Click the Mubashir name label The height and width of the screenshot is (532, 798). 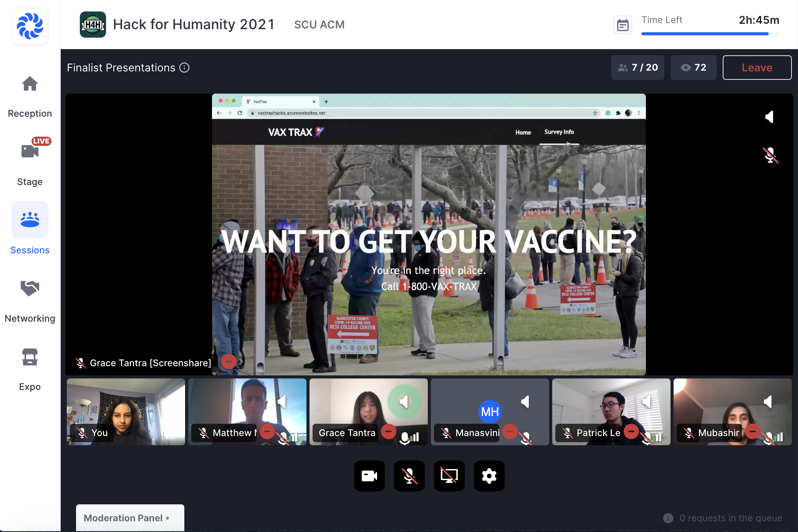(719, 433)
